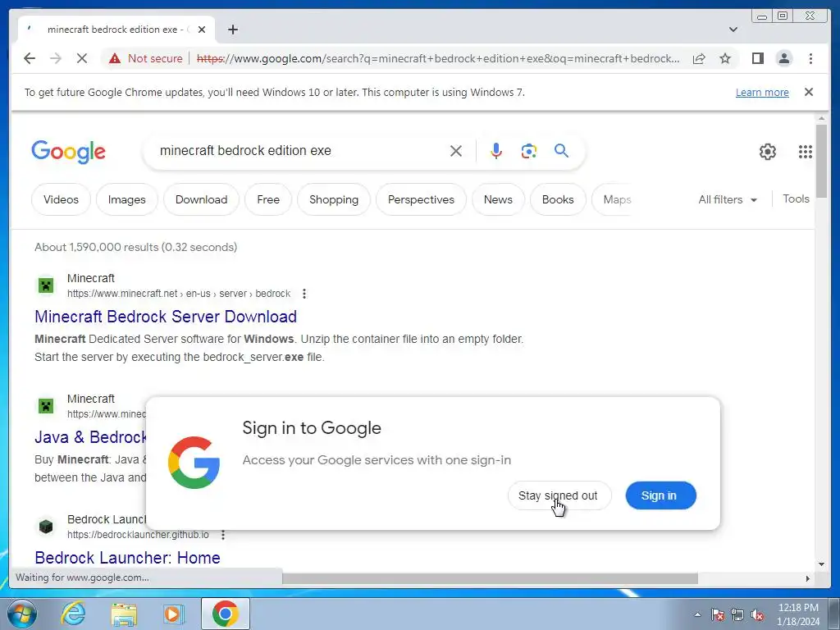Stop loading the page
This screenshot has width=840, height=630.
(82, 58)
